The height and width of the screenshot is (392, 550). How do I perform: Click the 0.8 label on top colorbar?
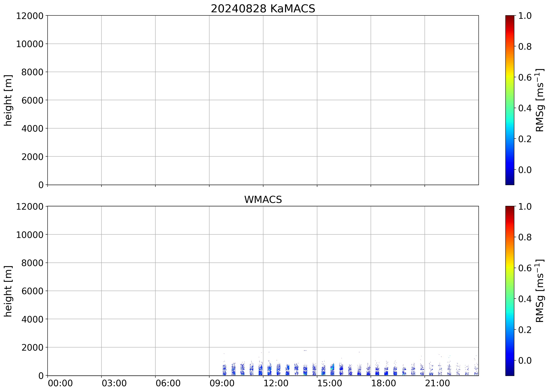(x=525, y=47)
